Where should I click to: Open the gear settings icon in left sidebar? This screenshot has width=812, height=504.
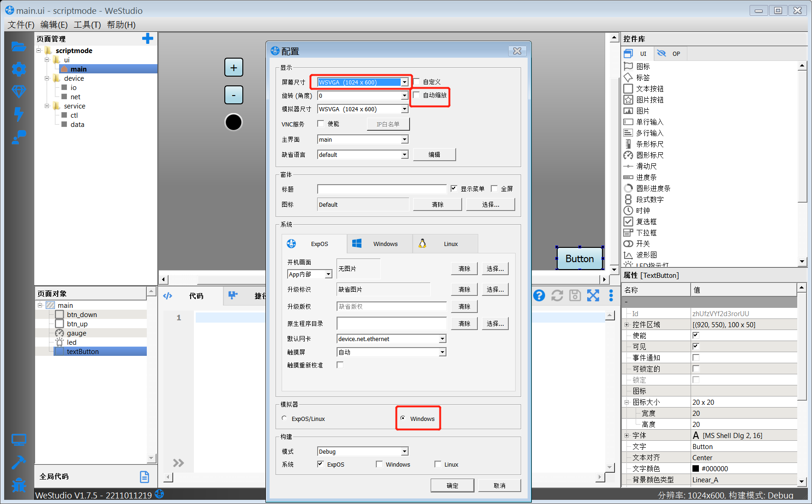(18, 69)
